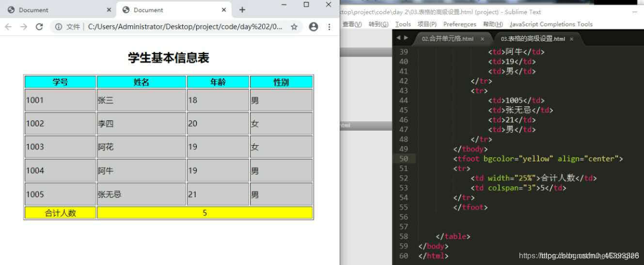The height and width of the screenshot is (265, 644).
Task: Open the 查看(V) menu in Sublime Text
Action: pyautogui.click(x=352, y=24)
